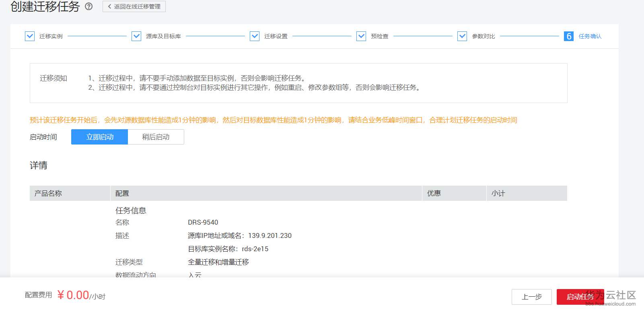
Task: Click the 描述 field label
Action: pos(122,236)
